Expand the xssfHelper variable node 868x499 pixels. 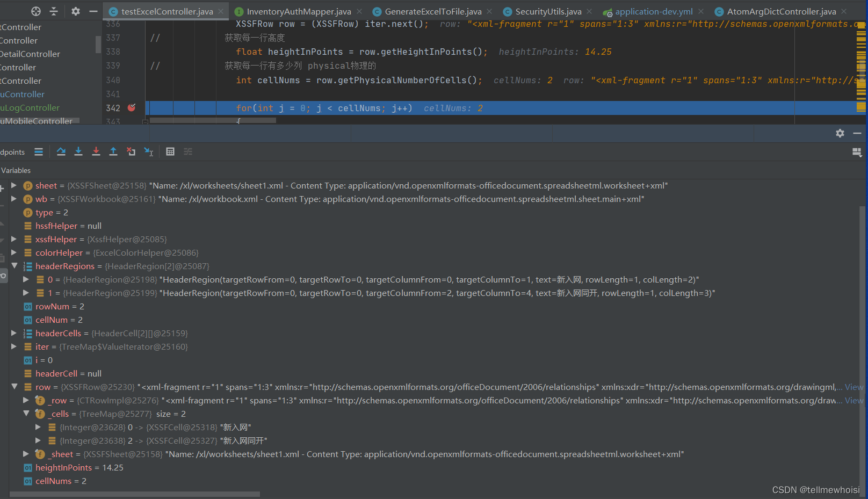coord(14,239)
